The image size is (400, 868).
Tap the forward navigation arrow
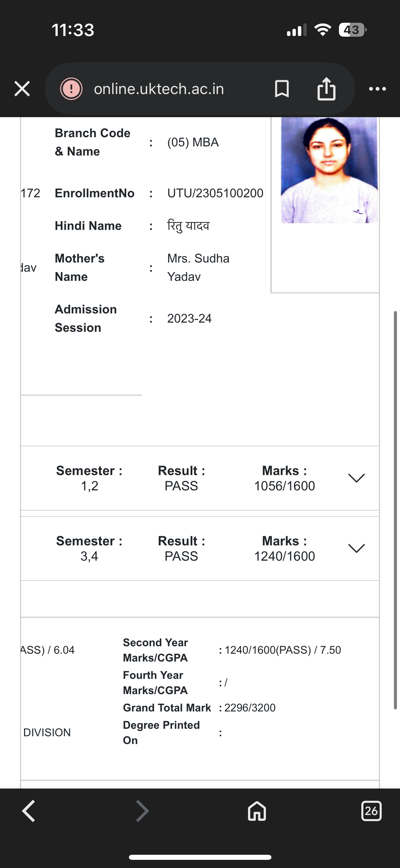click(x=142, y=811)
